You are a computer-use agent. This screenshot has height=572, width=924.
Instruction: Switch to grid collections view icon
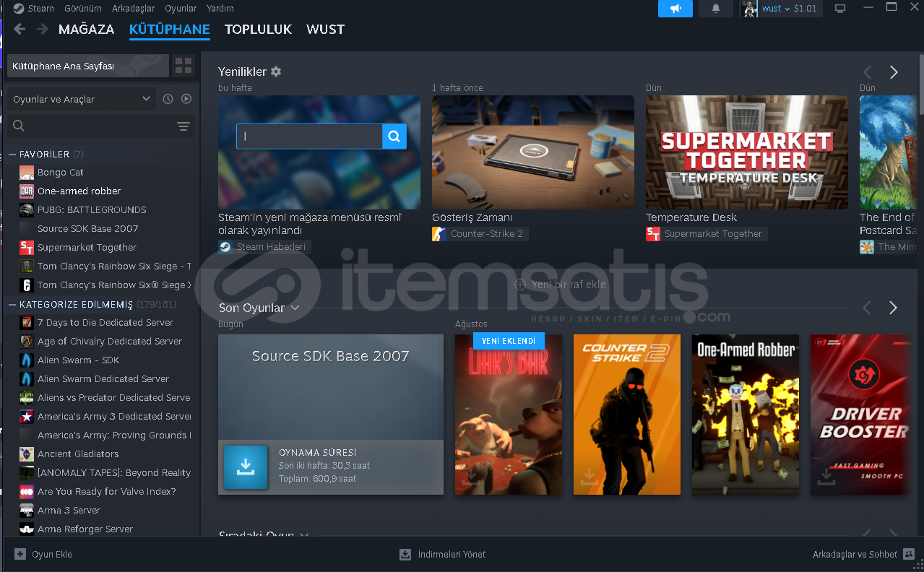click(183, 66)
